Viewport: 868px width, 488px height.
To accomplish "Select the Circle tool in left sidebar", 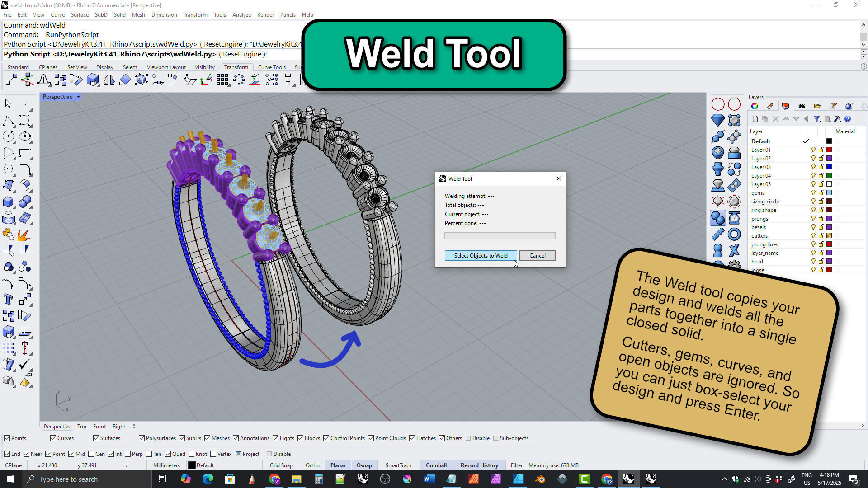I will [8, 136].
